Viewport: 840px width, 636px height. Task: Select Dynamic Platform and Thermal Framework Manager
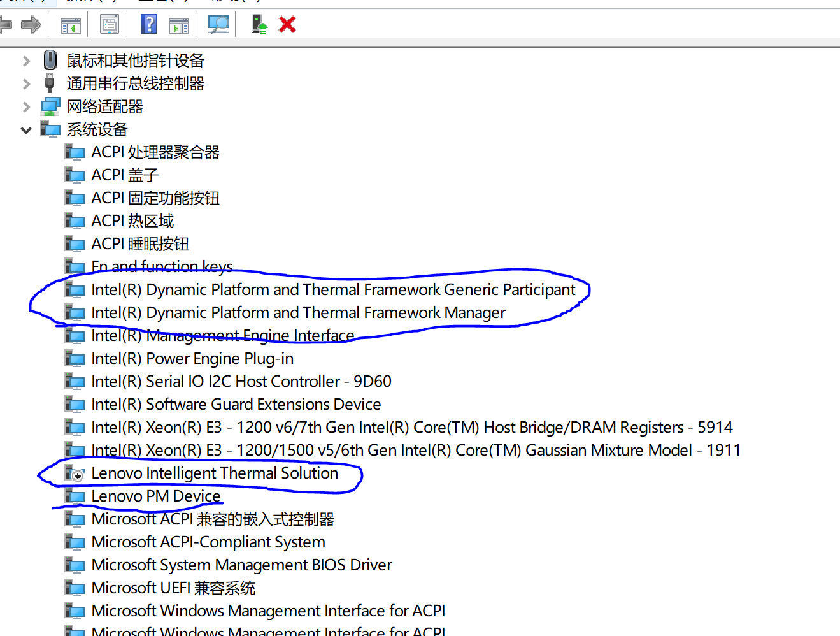pyautogui.click(x=298, y=313)
